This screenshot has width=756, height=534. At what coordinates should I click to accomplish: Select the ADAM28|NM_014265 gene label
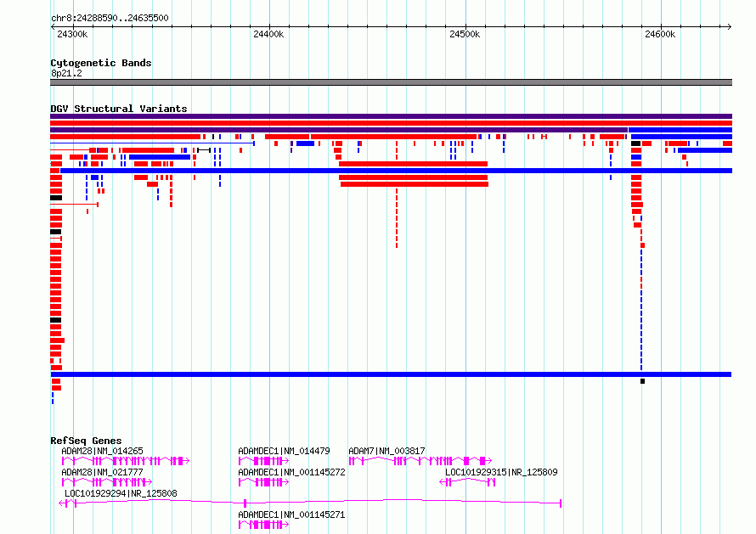[102, 451]
